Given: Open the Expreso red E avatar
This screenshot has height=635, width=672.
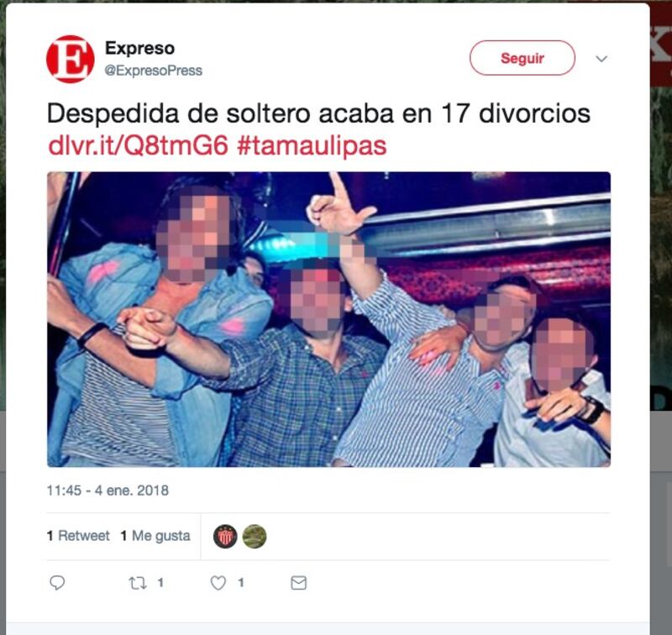Looking at the screenshot, I should [71, 59].
